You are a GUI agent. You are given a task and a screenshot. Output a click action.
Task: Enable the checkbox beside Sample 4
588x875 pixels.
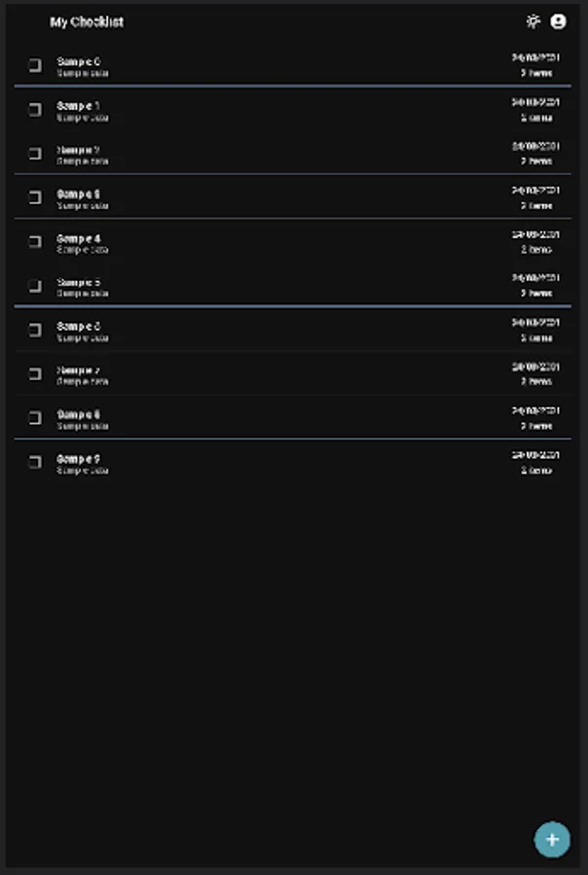tap(35, 242)
